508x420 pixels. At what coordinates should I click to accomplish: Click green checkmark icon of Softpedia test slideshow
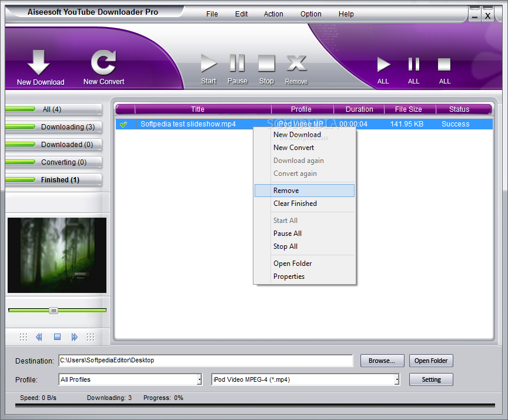[x=123, y=124]
